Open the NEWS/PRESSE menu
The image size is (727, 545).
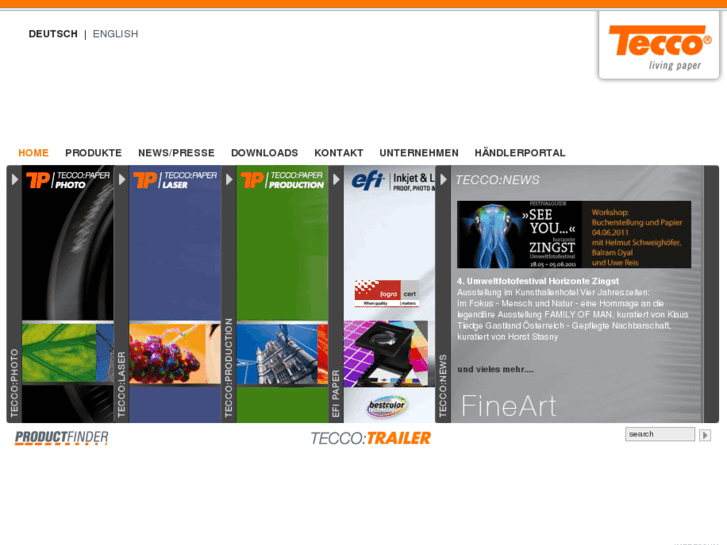tap(176, 153)
